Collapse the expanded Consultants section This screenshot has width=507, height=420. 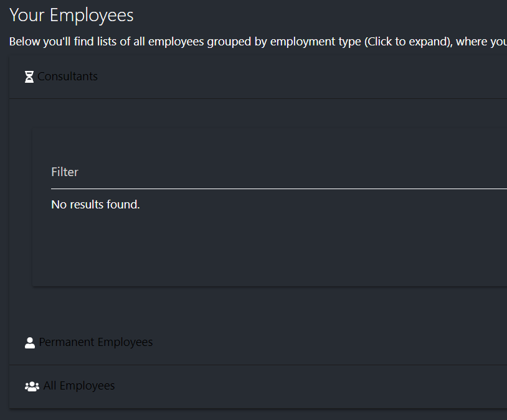click(x=68, y=76)
